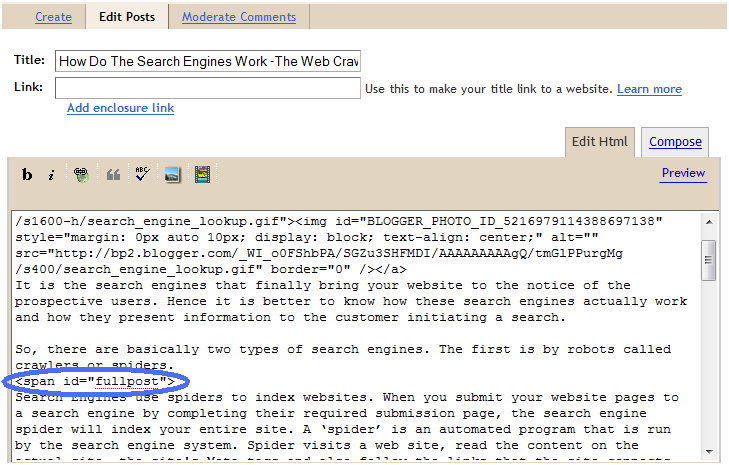Click the editor vertical scrollbar thumb

[709, 260]
